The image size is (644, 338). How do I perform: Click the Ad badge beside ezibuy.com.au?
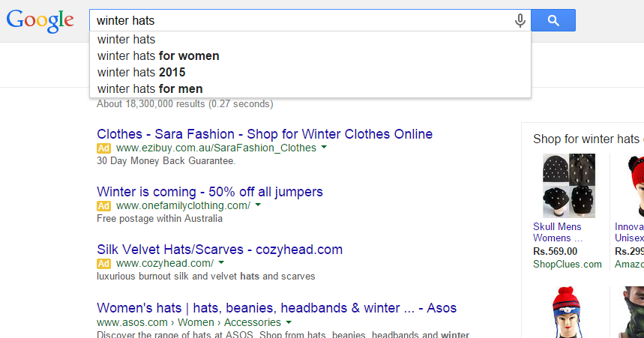[103, 148]
